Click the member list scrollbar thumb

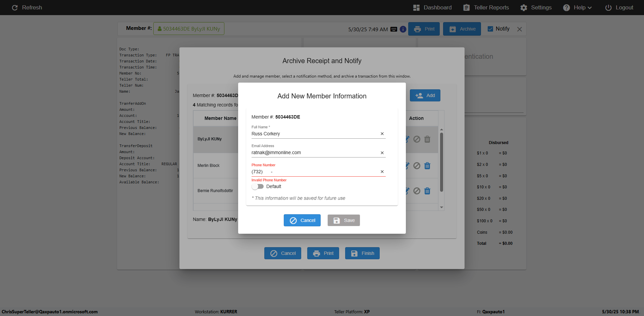pyautogui.click(x=441, y=162)
